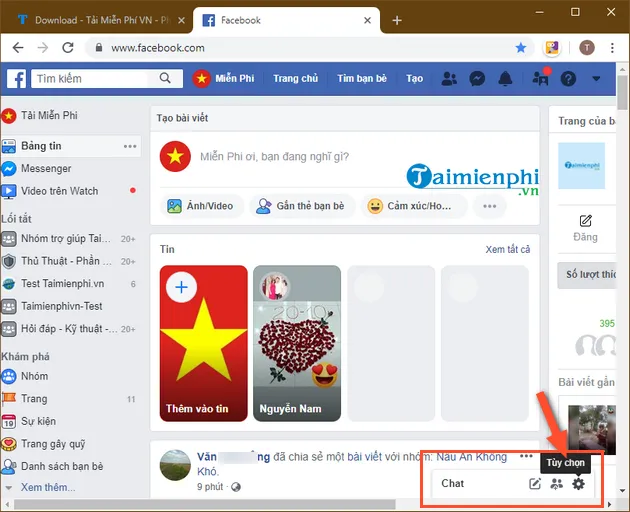Open the Nguyễn Nam story
Viewport: 630px width, 512px height.
click(x=297, y=343)
